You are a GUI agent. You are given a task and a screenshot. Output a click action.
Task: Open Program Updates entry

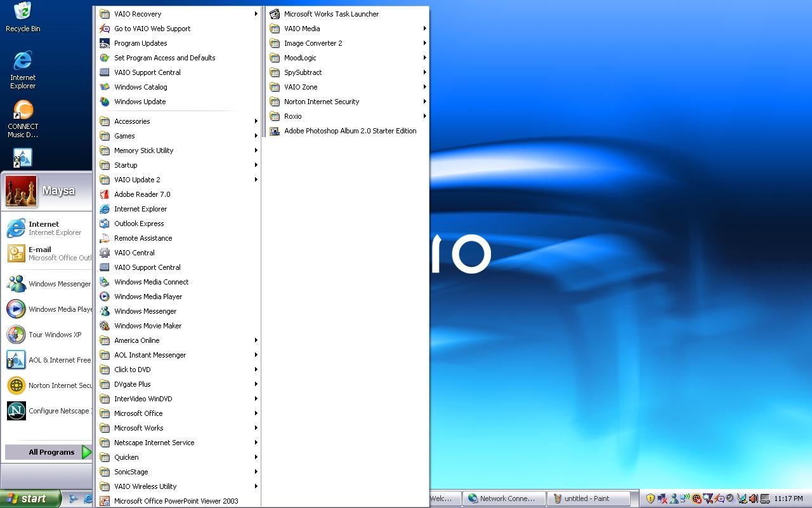(x=178, y=43)
